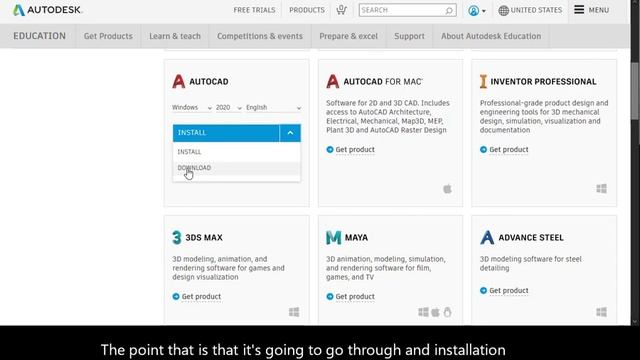Open Prepare & excel nav item
Viewport: 640px width, 360px height.
tap(348, 36)
